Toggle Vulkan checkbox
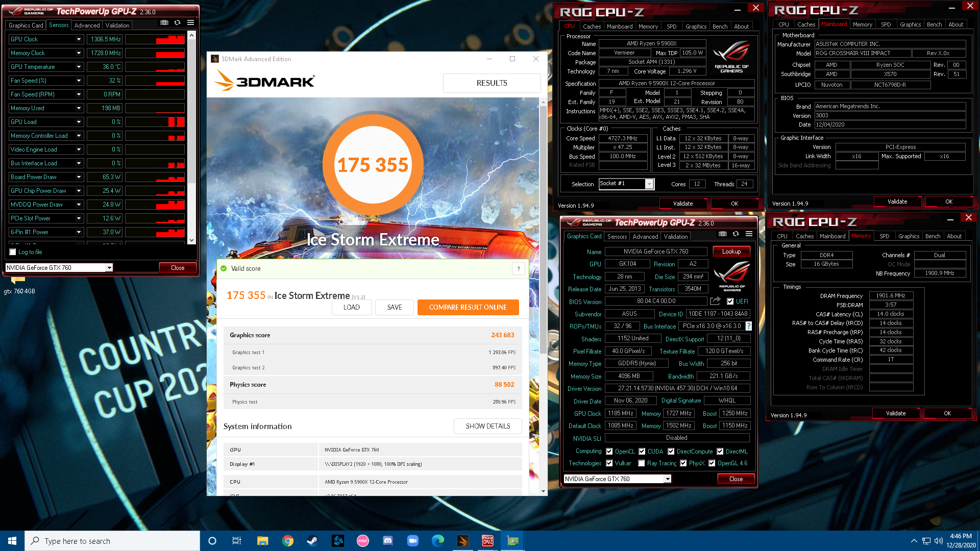 609,463
